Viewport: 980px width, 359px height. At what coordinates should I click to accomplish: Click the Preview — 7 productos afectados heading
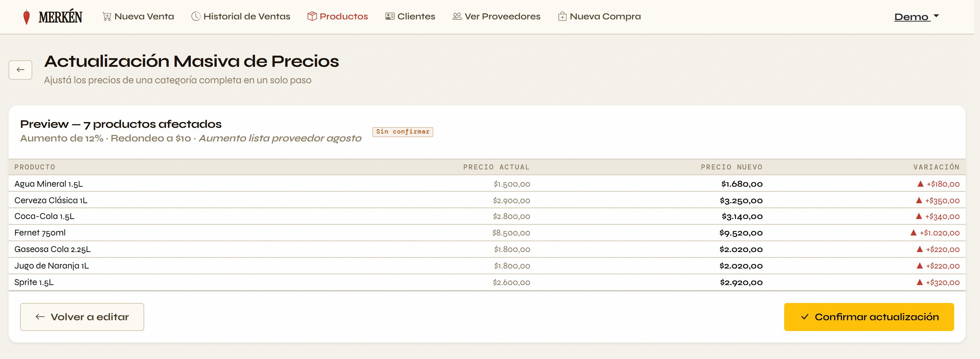pos(121,124)
